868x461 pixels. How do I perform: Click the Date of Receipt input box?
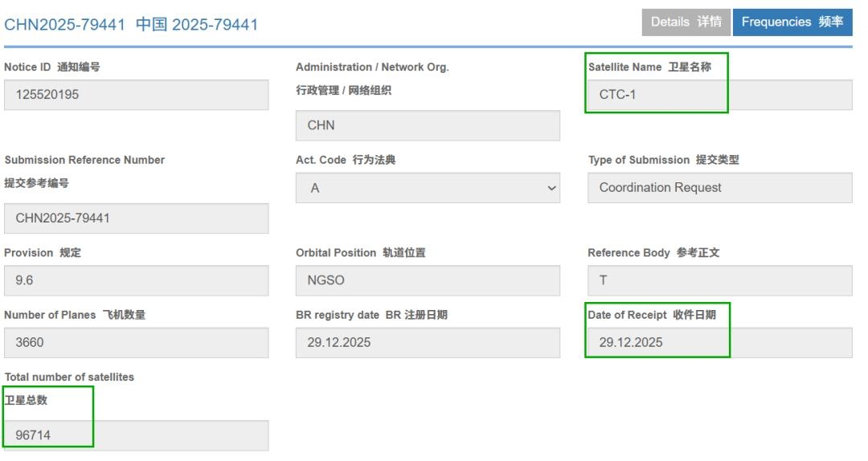(719, 343)
